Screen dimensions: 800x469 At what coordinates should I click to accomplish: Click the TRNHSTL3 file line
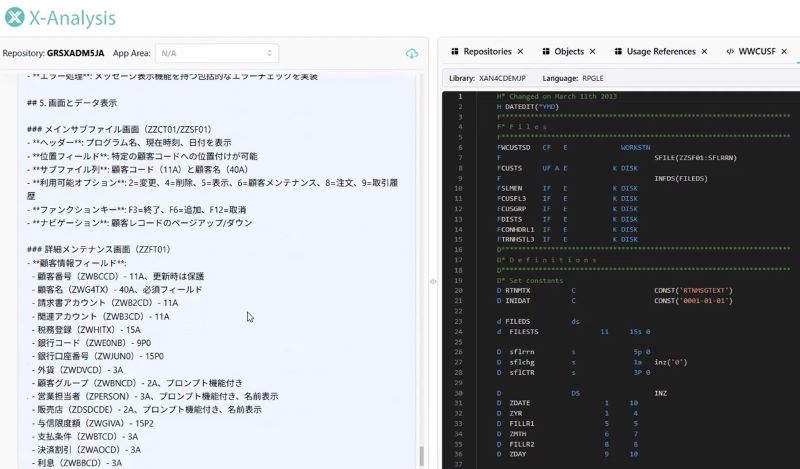[x=567, y=239]
